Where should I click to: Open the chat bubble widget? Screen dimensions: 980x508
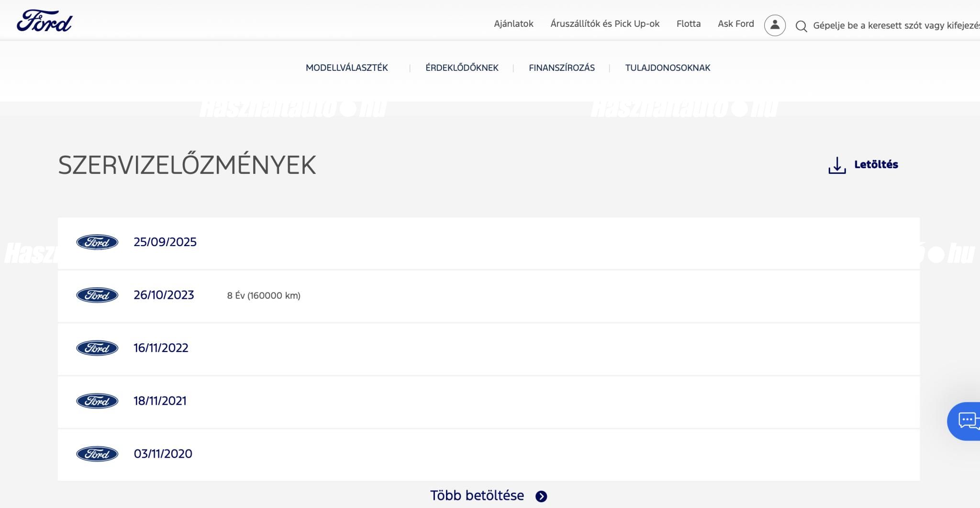tap(964, 421)
